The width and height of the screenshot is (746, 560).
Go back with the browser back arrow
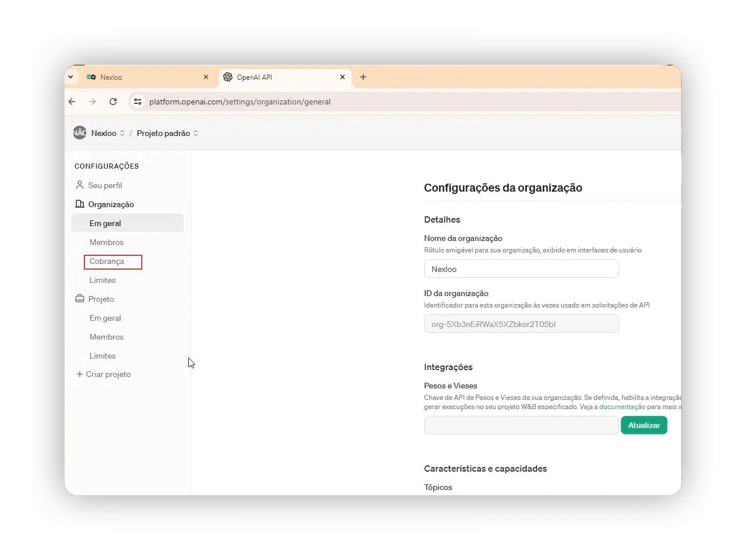[72, 102]
